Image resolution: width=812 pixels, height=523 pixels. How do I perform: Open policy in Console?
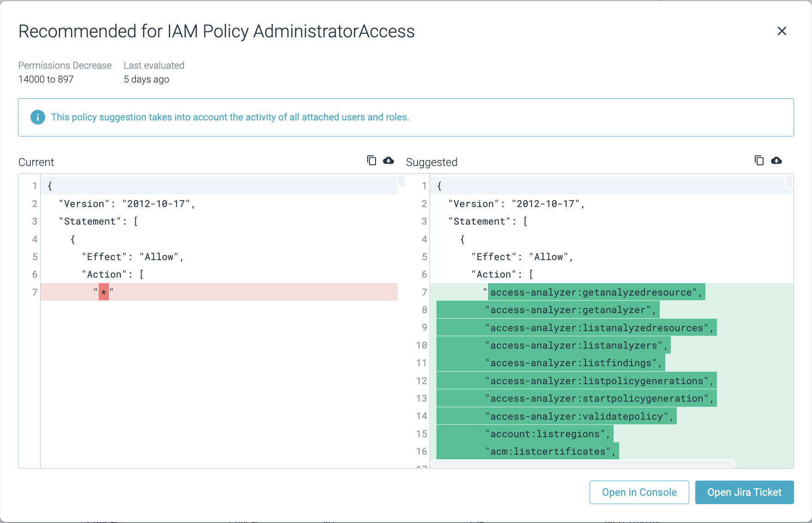pyautogui.click(x=639, y=492)
